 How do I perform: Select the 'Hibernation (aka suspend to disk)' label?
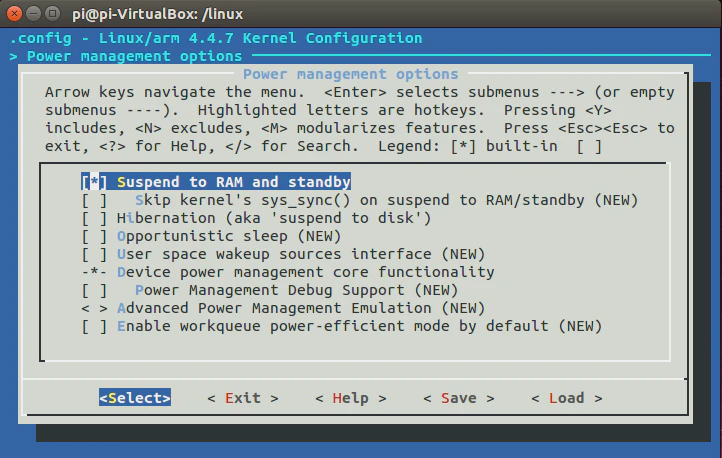click(274, 218)
